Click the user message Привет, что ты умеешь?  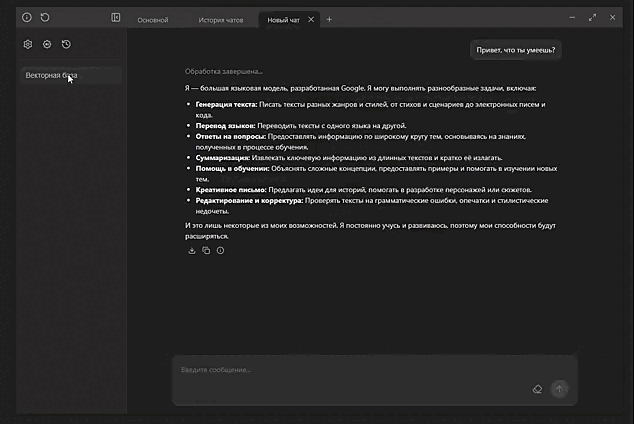pyautogui.click(x=516, y=49)
